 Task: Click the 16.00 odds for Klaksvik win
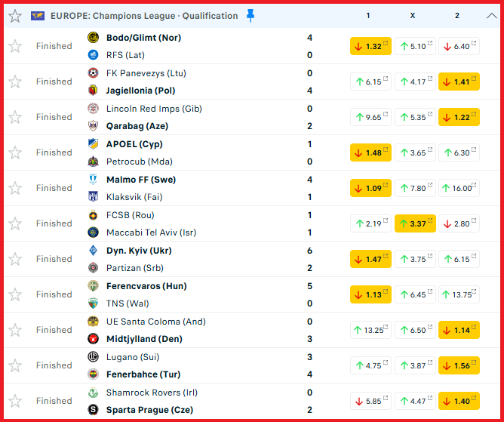point(459,188)
